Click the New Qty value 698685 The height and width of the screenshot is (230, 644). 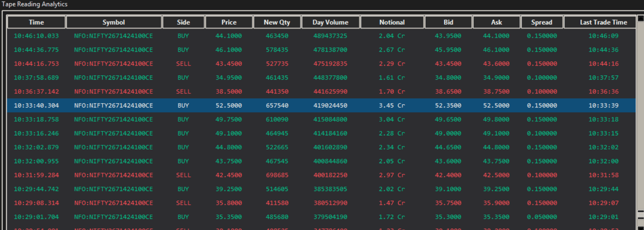tap(277, 175)
